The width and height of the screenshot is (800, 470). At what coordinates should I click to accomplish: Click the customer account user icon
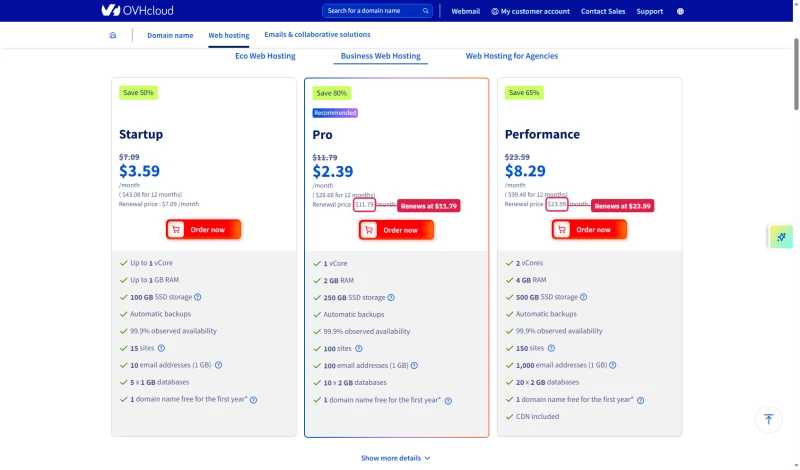(494, 11)
